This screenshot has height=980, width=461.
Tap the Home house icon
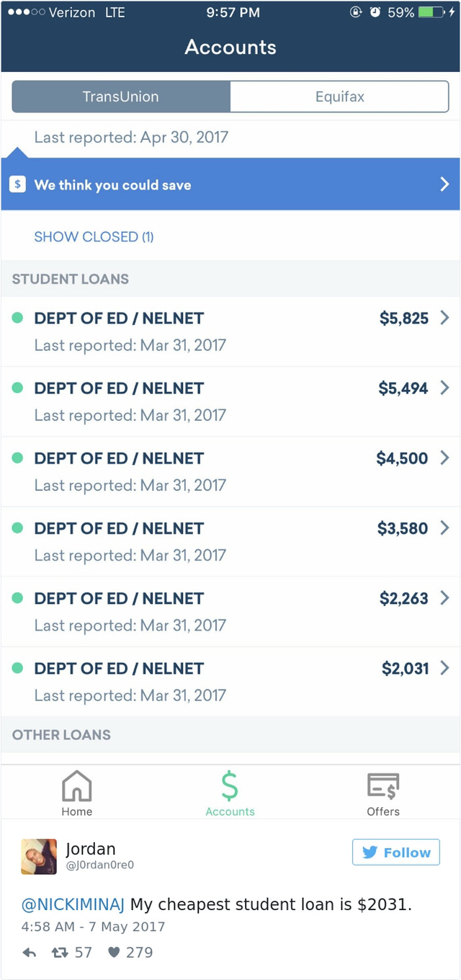point(76,786)
